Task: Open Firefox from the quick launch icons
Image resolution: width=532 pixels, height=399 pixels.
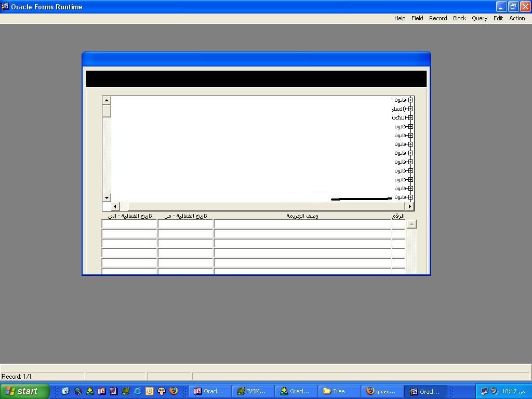Action: (174, 391)
